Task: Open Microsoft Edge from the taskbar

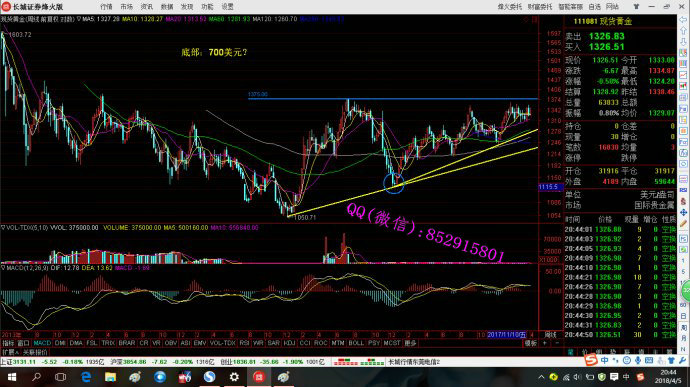Action: coord(86,377)
